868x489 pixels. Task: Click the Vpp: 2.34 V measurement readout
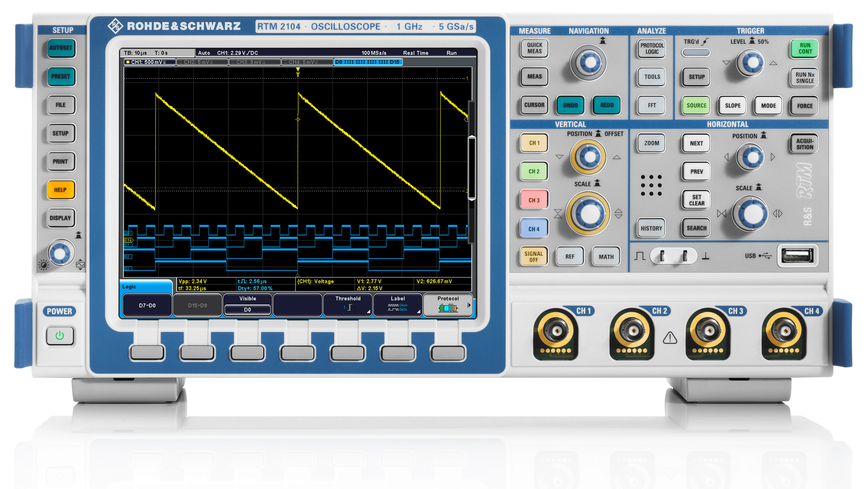[192, 281]
